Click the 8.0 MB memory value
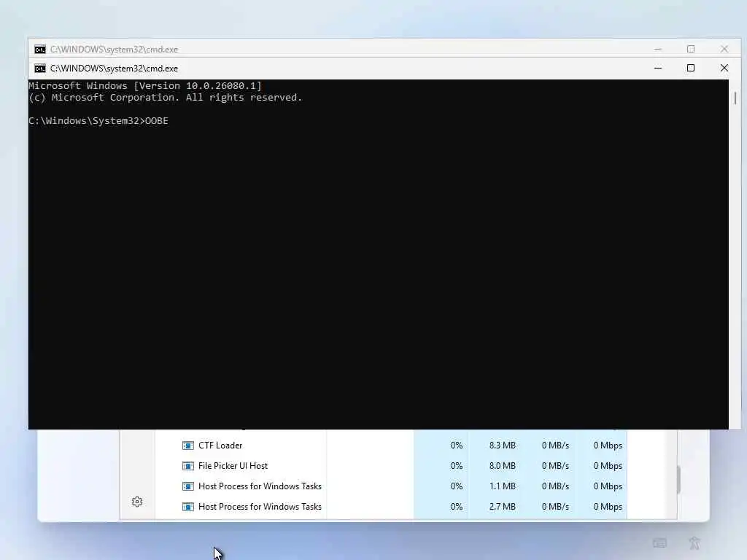 (502, 466)
